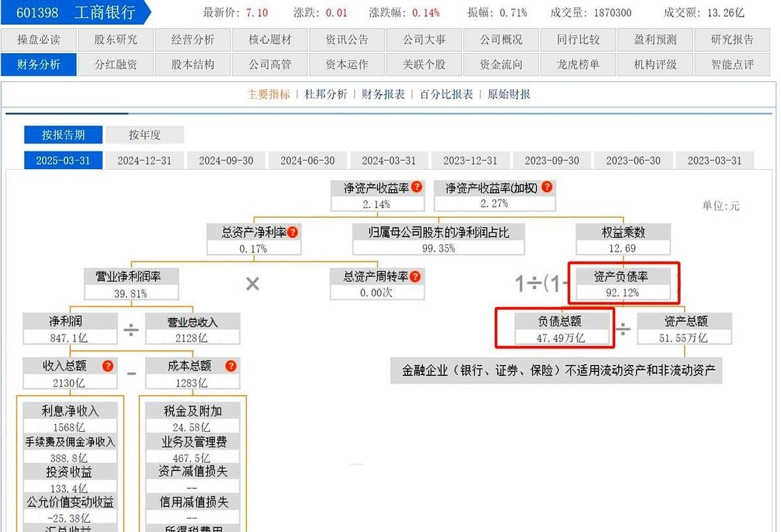Switch to 资金流向 tab

[501, 65]
